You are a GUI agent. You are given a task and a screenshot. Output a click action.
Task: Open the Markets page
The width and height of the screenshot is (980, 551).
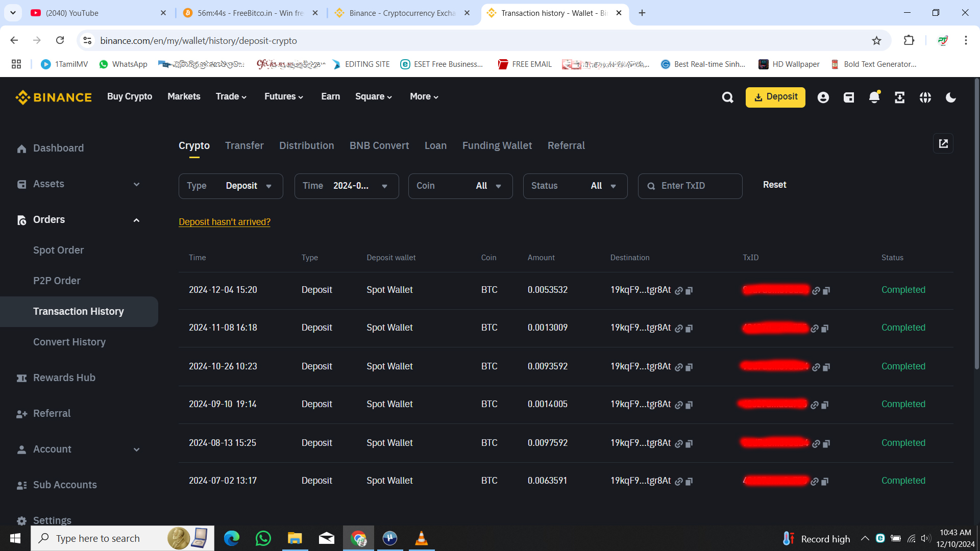coord(184,97)
